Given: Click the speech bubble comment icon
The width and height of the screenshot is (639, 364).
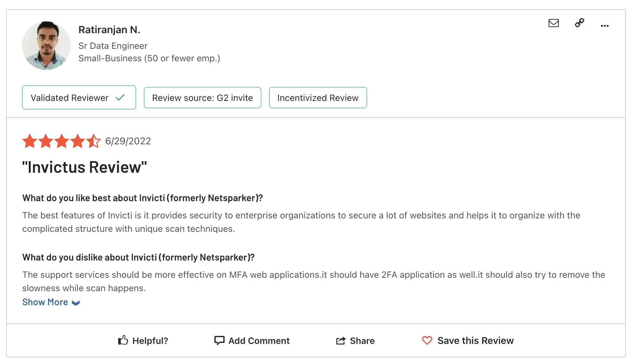Looking at the screenshot, I should 219,340.
